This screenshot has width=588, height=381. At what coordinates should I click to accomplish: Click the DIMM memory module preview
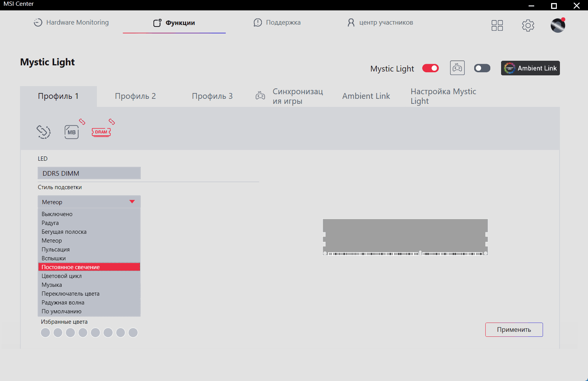point(405,237)
